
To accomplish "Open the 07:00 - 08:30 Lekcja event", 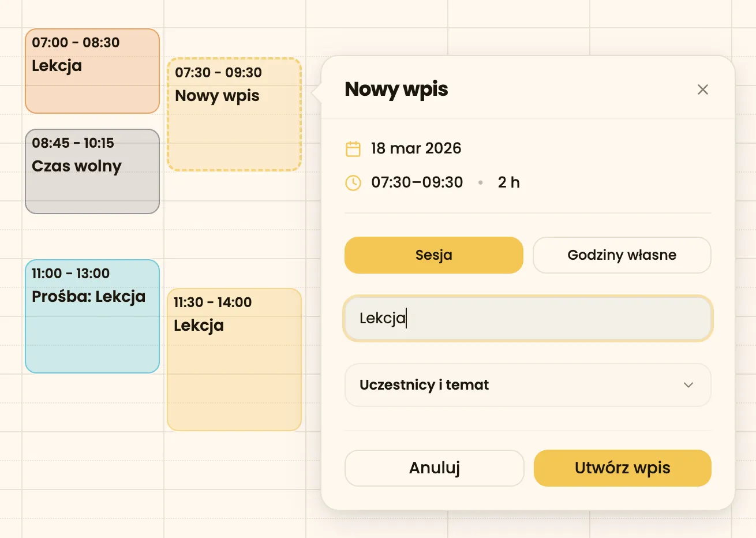I will pos(92,71).
